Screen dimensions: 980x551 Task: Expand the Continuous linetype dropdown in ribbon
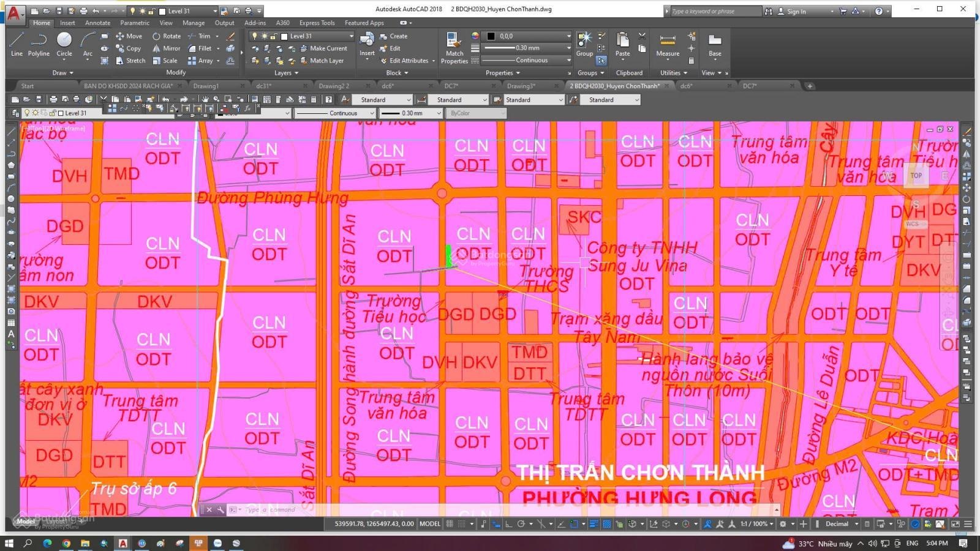click(x=568, y=60)
